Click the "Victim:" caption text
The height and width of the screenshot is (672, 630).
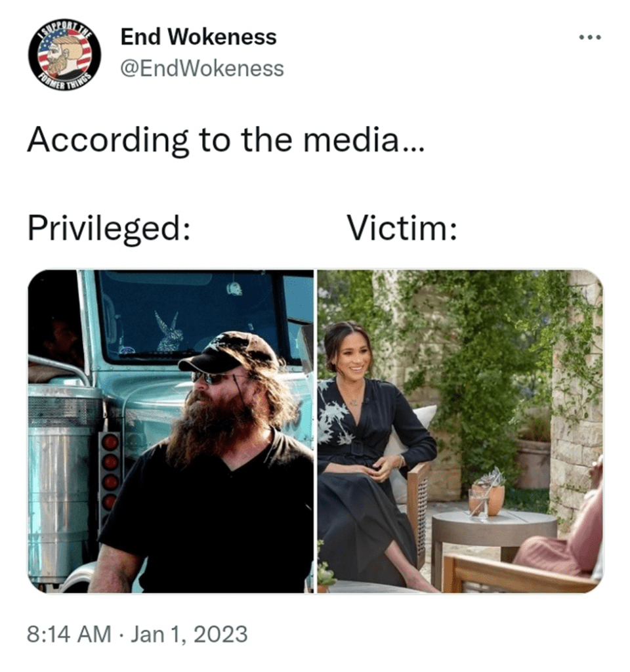click(402, 227)
